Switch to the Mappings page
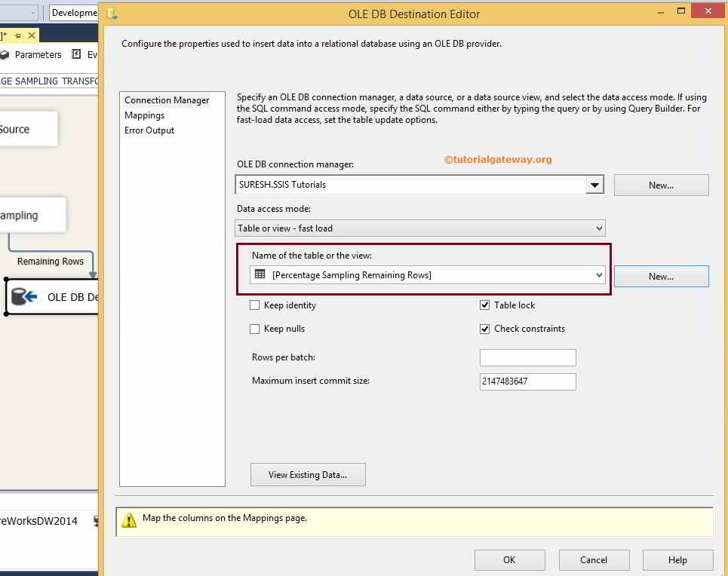Screen dimensions: 728x576 coord(143,115)
